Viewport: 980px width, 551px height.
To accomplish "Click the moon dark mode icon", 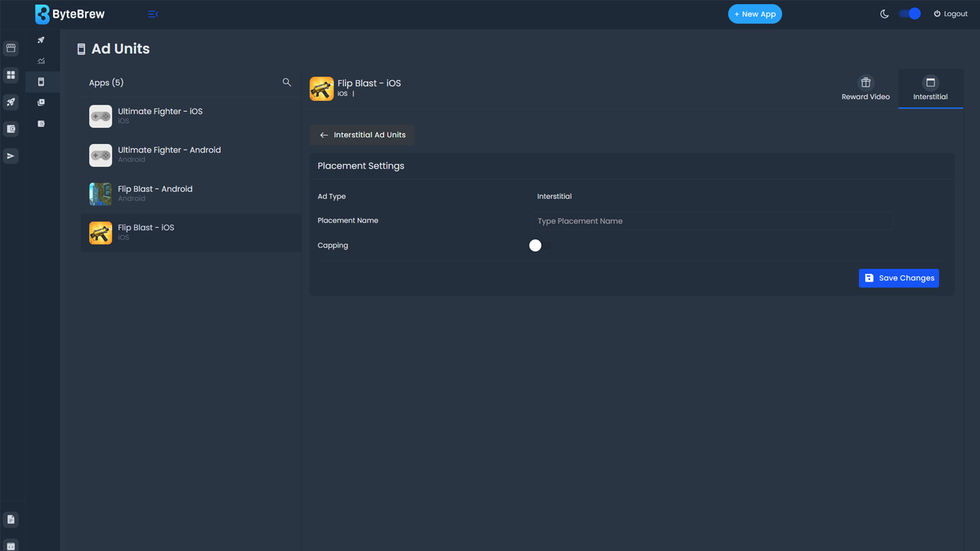I will pos(884,14).
